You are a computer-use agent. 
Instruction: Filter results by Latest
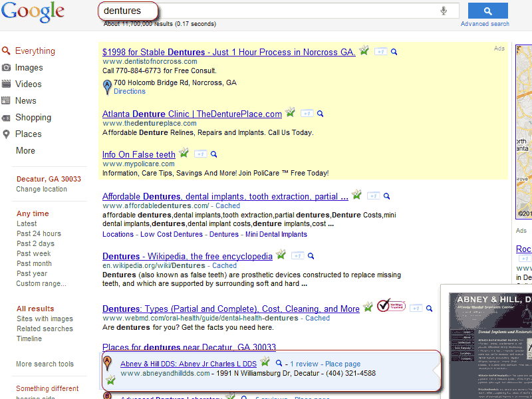pos(27,223)
